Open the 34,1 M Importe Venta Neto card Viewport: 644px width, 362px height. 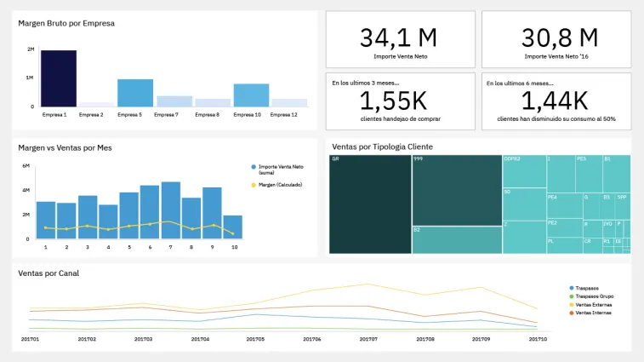[401, 39]
